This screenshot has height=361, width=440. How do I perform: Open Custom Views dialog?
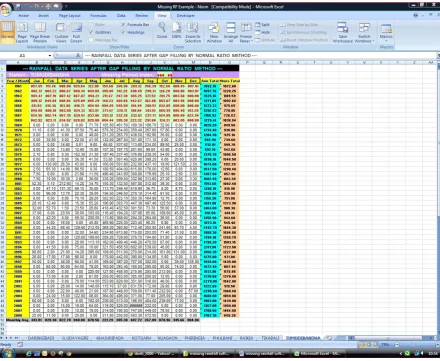[x=61, y=32]
